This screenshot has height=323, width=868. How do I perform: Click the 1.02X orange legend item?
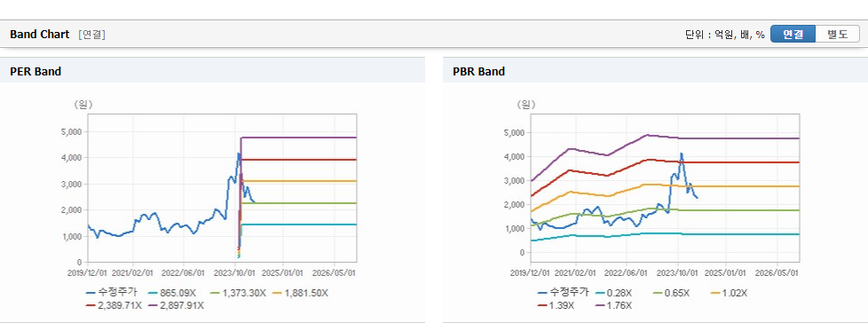pyautogui.click(x=729, y=293)
